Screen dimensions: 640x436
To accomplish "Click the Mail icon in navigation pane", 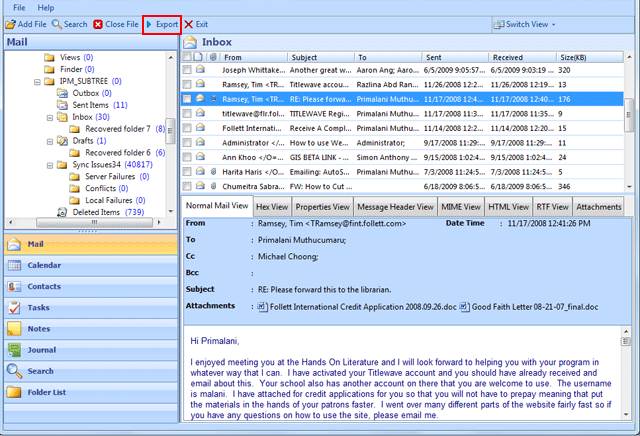I will [14, 244].
